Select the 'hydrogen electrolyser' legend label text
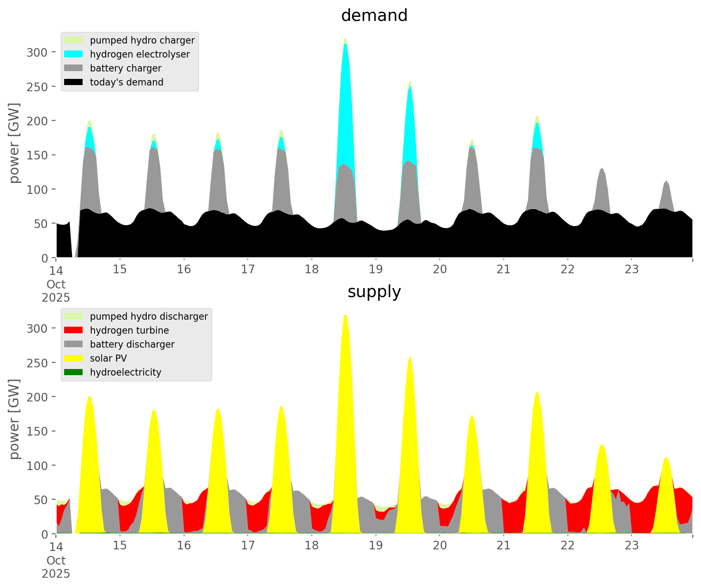This screenshot has width=701, height=588. point(140,54)
